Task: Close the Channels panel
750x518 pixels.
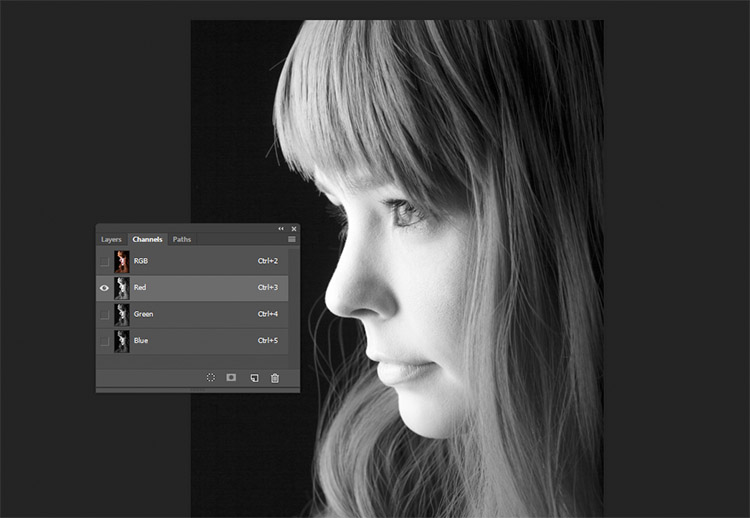Action: pos(294,229)
